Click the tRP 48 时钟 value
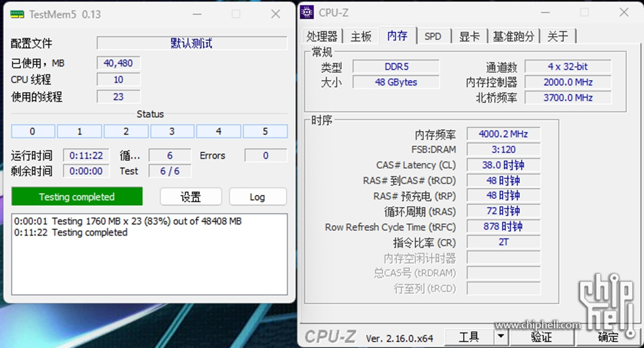Viewport: 644px width, 348px height. [503, 196]
